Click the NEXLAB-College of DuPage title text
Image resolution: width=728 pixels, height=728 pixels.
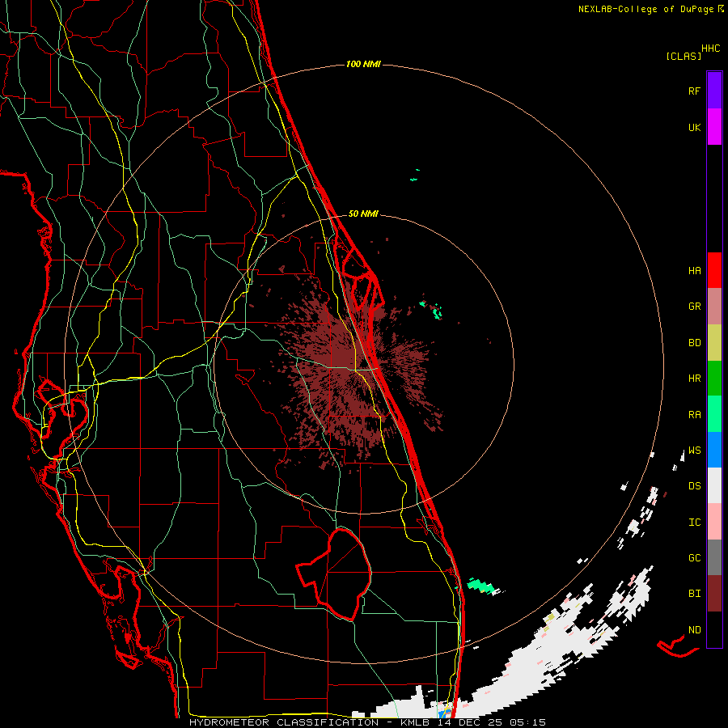645,9
